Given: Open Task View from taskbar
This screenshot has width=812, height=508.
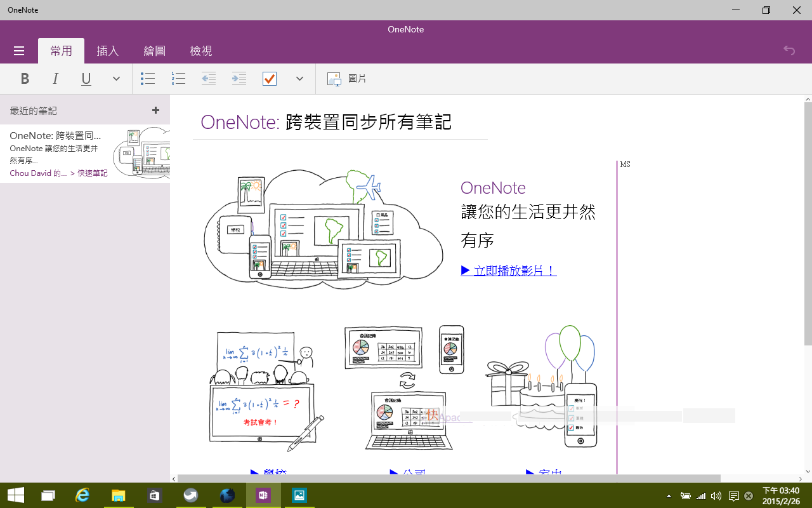Looking at the screenshot, I should pos(49,495).
